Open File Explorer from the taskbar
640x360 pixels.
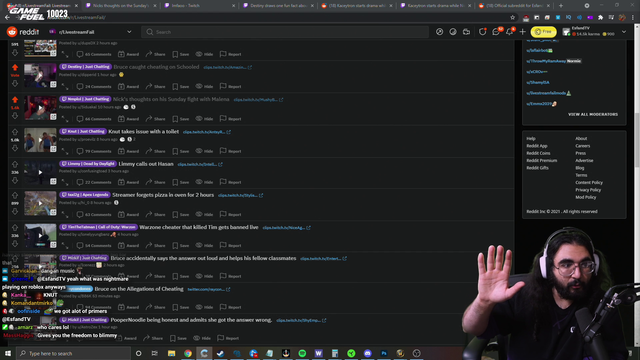point(171,353)
